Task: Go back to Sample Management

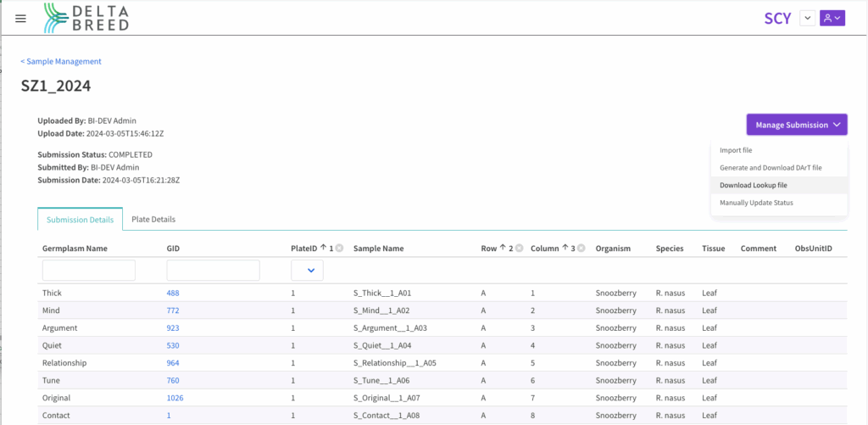Action: [x=61, y=61]
